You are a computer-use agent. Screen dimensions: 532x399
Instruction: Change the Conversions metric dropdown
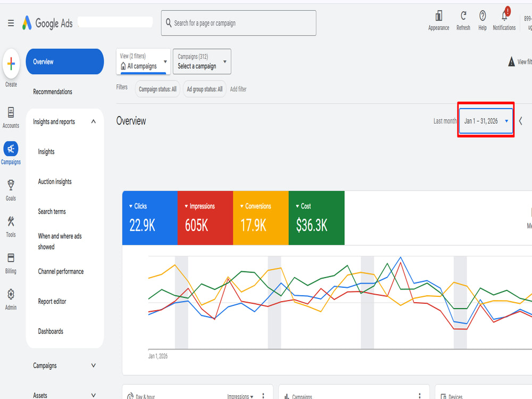coord(255,206)
